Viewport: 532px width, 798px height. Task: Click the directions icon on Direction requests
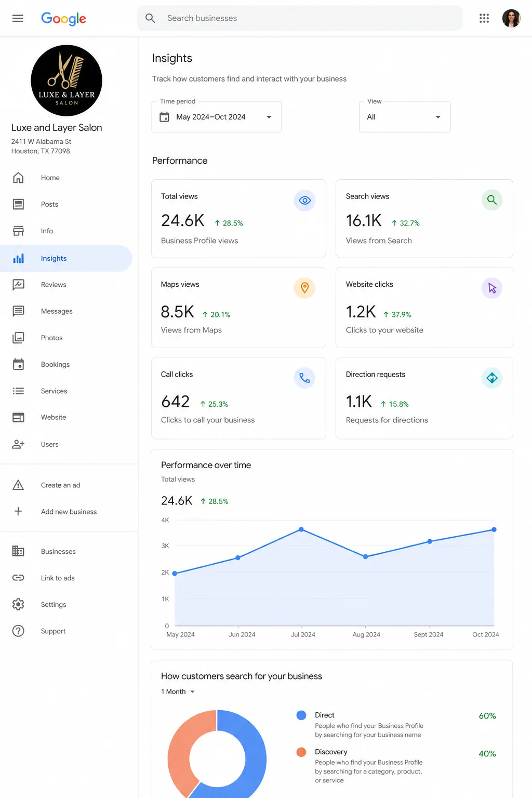[x=492, y=378]
